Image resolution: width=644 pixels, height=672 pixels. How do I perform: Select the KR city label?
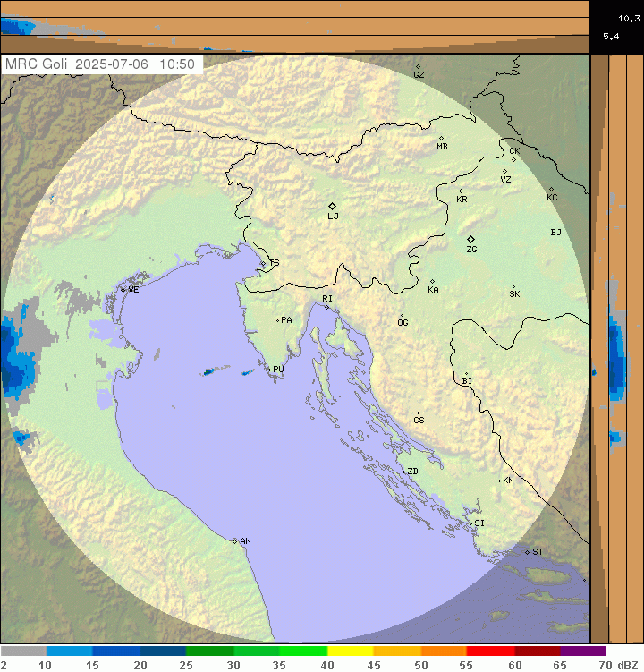point(462,200)
